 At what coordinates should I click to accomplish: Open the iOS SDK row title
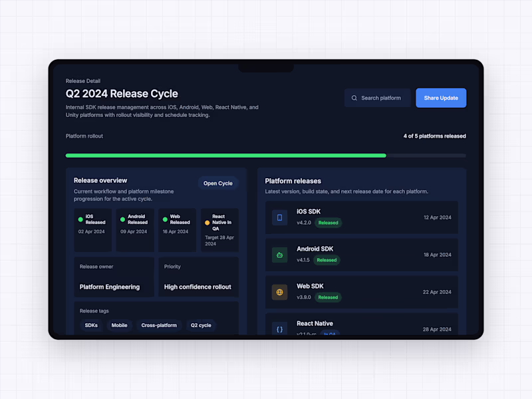pyautogui.click(x=309, y=211)
